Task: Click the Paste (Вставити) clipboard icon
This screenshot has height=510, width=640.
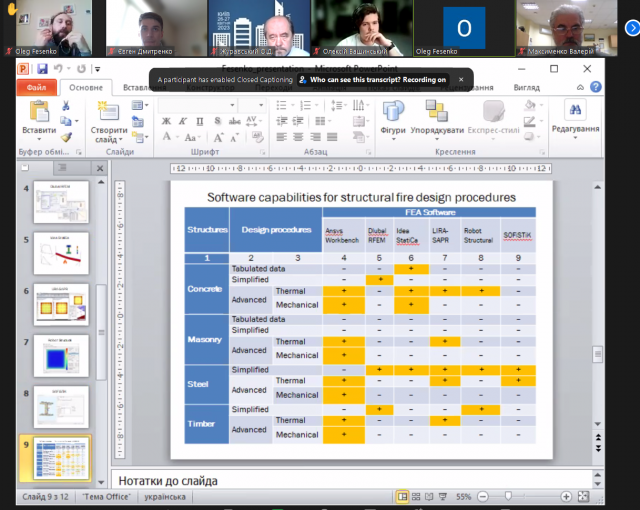Action: tap(39, 111)
